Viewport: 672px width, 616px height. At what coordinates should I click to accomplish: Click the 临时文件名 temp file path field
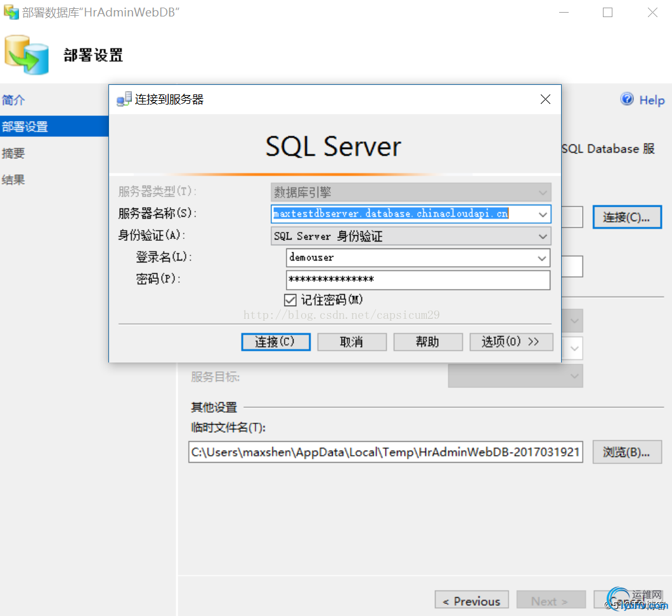pyautogui.click(x=385, y=452)
